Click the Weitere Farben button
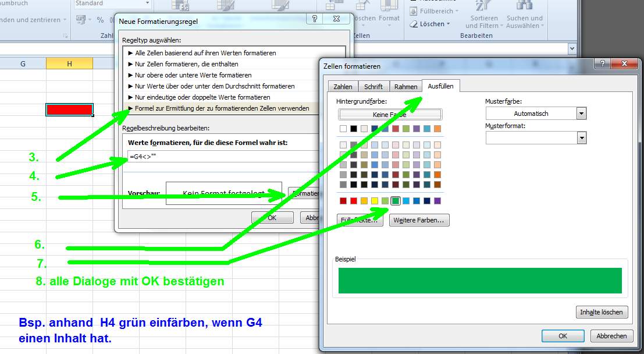The height and width of the screenshot is (354, 644). 419,220
